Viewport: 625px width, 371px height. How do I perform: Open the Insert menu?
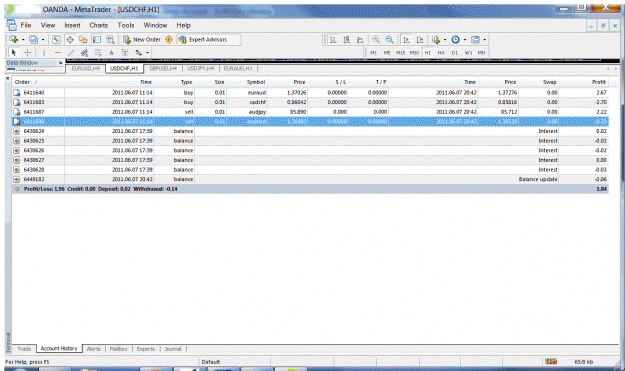click(x=72, y=25)
